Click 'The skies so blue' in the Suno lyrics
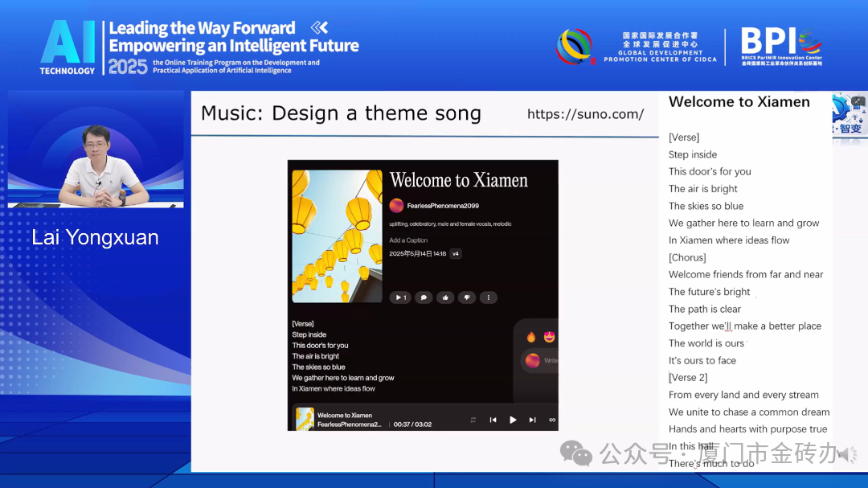The height and width of the screenshot is (488, 868). [318, 367]
